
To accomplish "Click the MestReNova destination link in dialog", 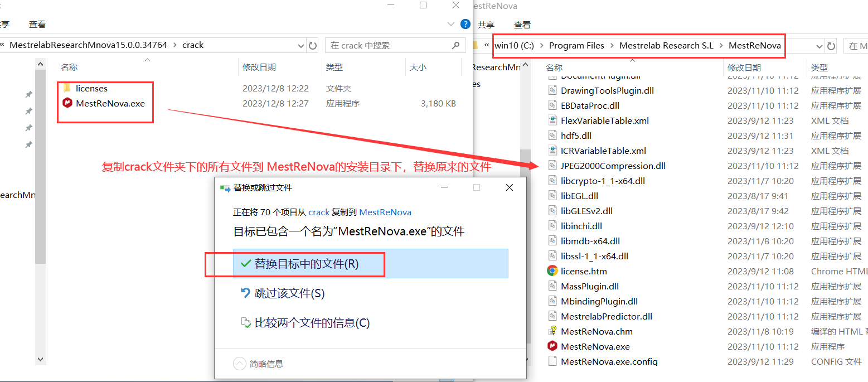I will tap(385, 212).
